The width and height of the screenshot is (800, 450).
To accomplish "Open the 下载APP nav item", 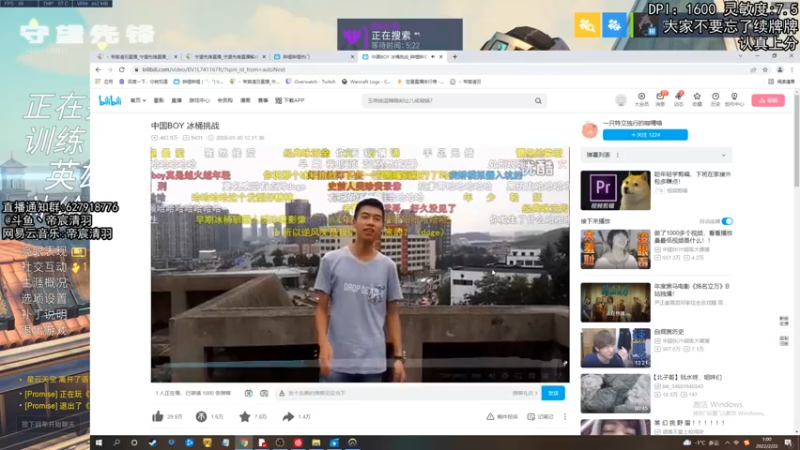I will [x=289, y=101].
